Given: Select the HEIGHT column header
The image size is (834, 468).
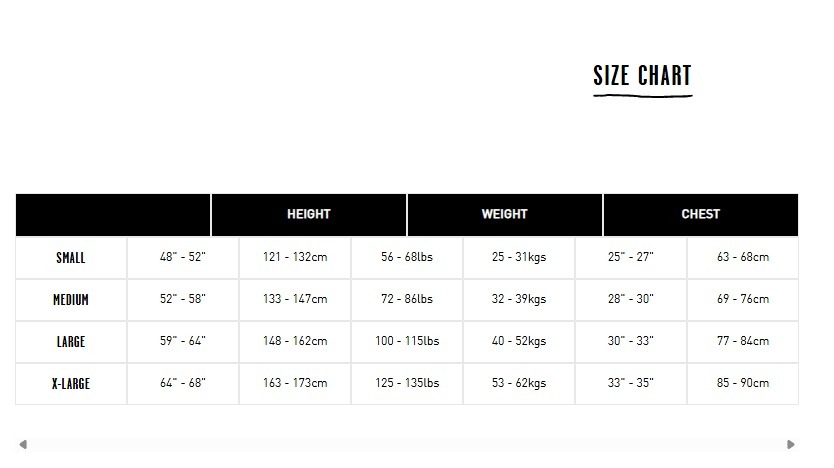Looking at the screenshot, I should (x=308, y=214).
